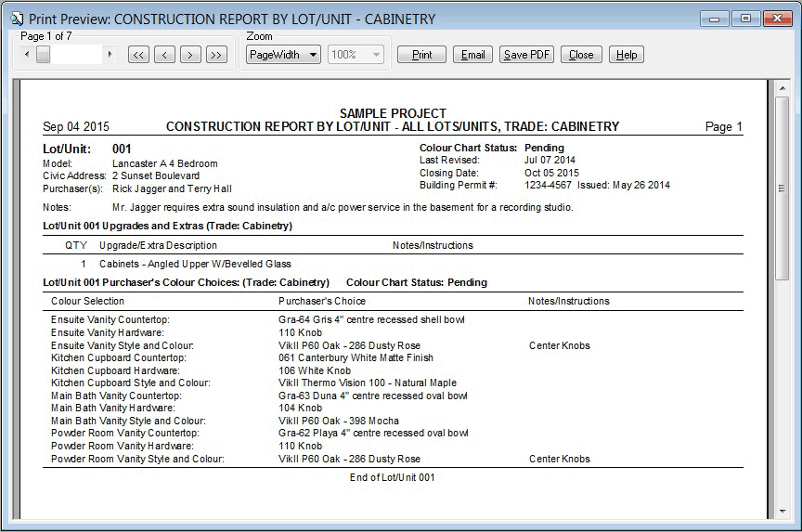Viewport: 802px width, 532px height.
Task: Click the Close button in toolbar
Action: click(582, 55)
